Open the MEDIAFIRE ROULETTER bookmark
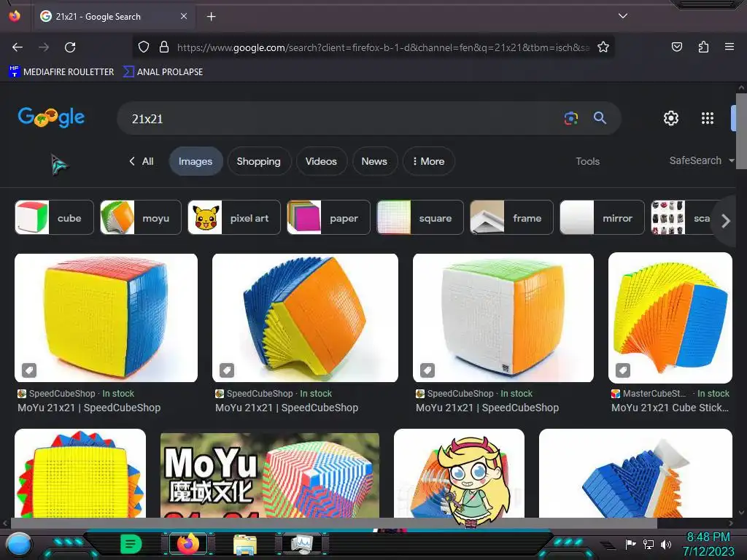 pos(61,72)
